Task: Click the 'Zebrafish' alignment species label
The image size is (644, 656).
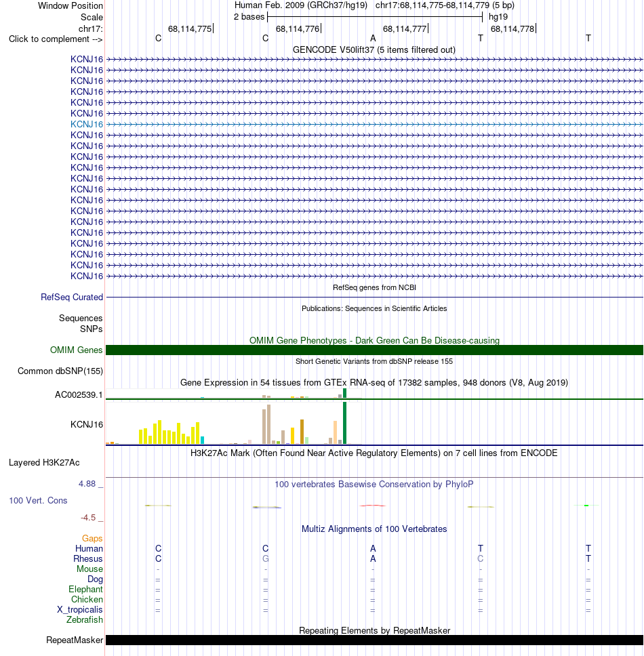Action: click(x=85, y=619)
